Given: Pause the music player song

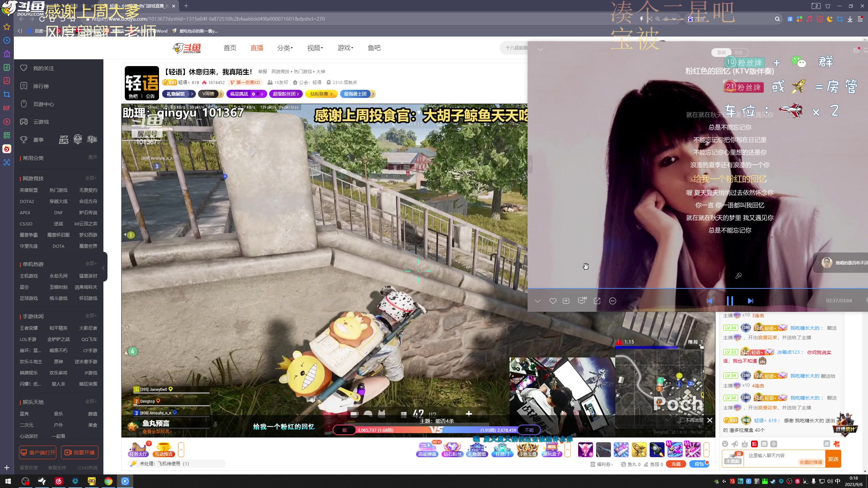Looking at the screenshot, I should tap(730, 301).
